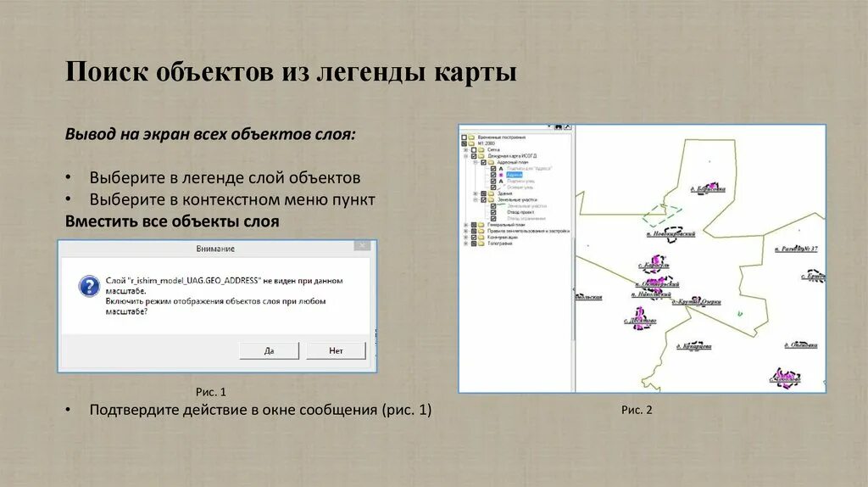Viewport: 868px width, 487px height.
Task: Select the highlighted Адреса layer in the legend
Action: (515, 175)
